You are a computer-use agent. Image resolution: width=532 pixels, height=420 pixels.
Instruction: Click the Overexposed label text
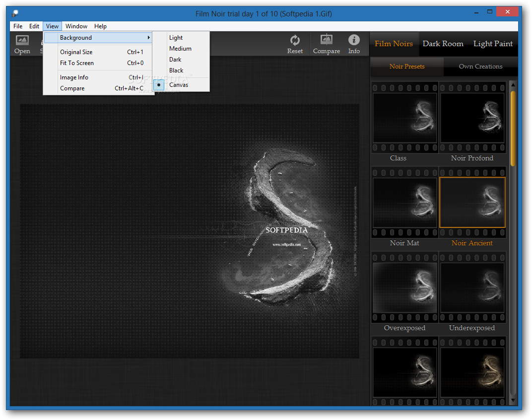(x=404, y=328)
